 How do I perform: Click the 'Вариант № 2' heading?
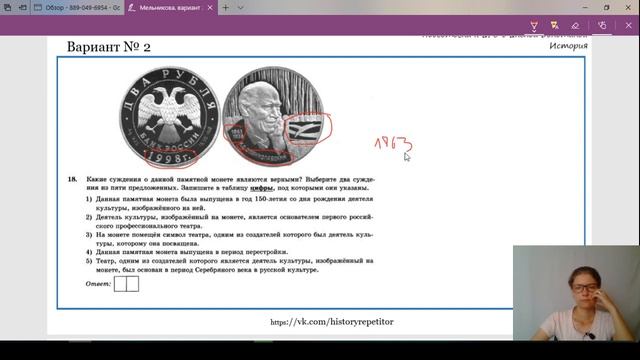coord(109,47)
